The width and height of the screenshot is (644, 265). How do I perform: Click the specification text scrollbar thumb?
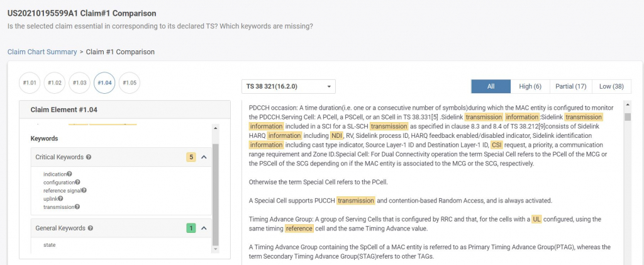(627, 116)
